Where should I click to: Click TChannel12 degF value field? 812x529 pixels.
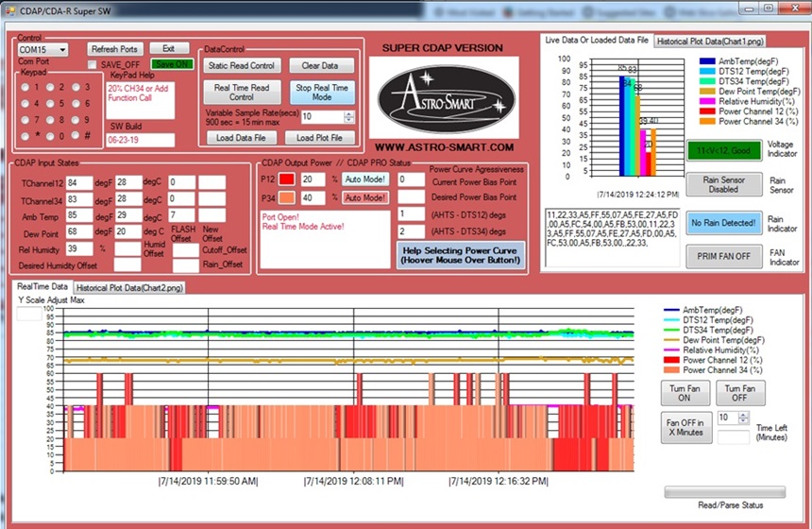pos(79,183)
